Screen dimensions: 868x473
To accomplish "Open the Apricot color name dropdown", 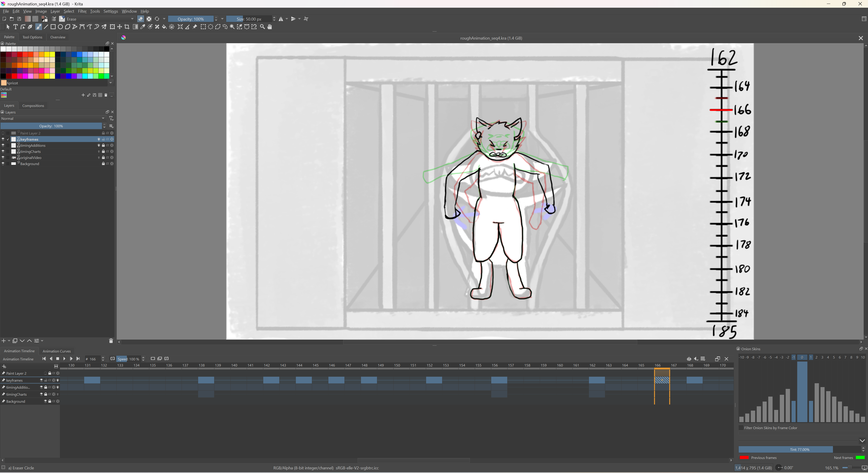I will click(x=111, y=83).
